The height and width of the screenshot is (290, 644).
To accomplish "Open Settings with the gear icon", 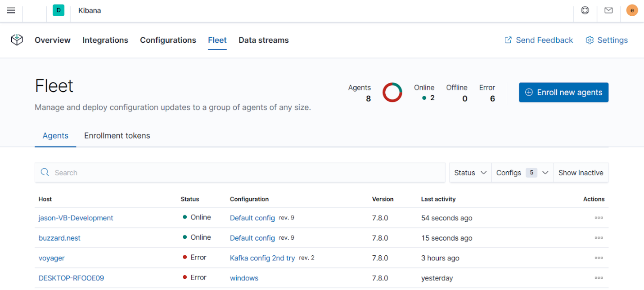I will point(606,40).
